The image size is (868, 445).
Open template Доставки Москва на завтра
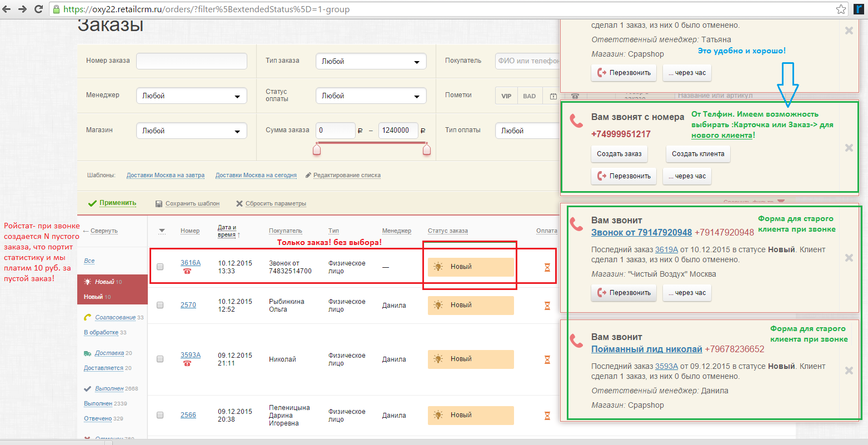coord(166,175)
